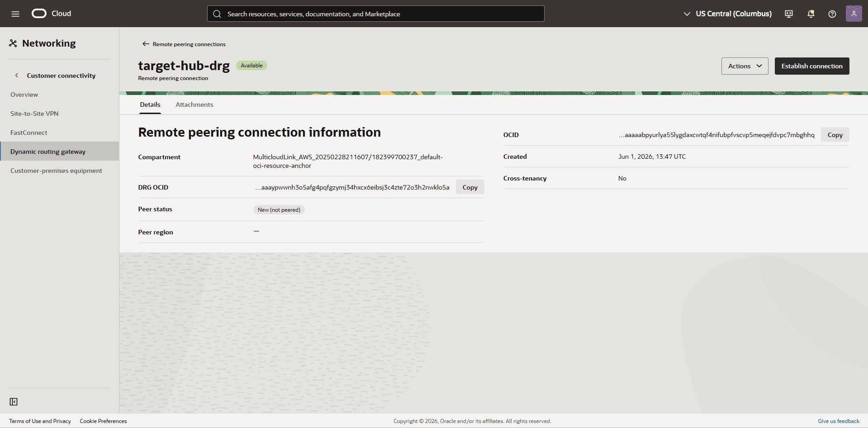The image size is (868, 428).
Task: Select the Details tab
Action: [150, 105]
